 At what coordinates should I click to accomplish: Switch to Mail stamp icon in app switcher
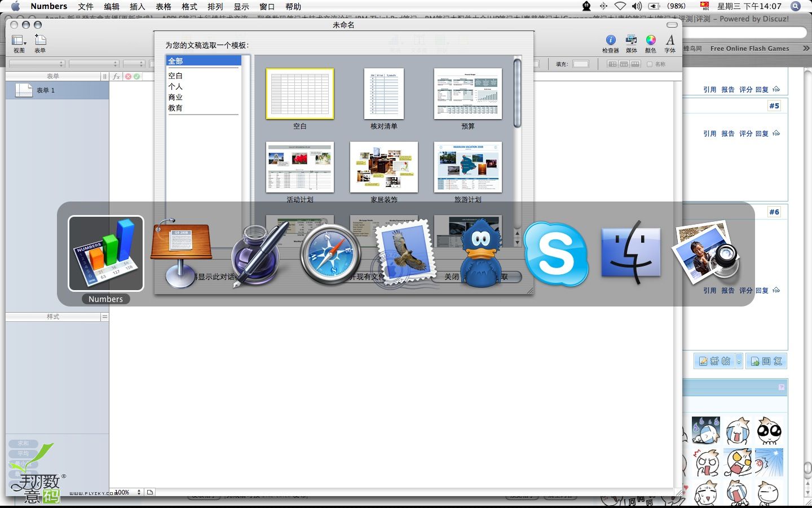click(x=405, y=254)
